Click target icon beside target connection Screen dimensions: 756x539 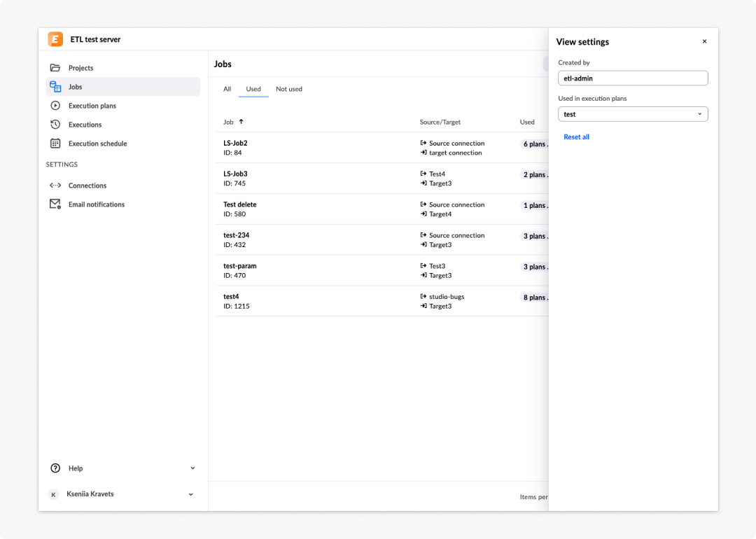click(423, 153)
